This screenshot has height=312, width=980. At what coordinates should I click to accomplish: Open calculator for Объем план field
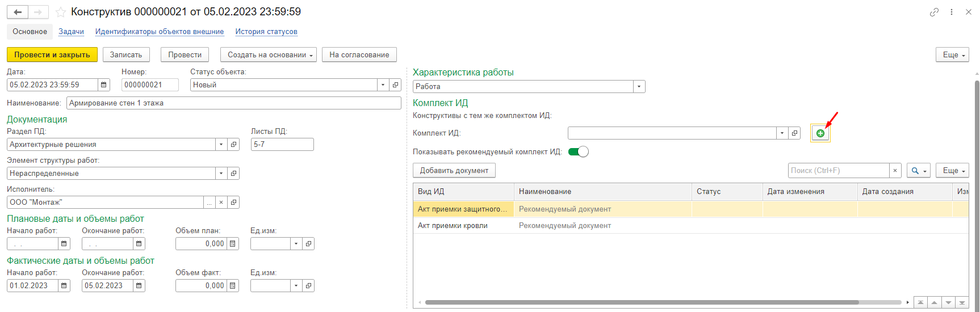(x=233, y=244)
